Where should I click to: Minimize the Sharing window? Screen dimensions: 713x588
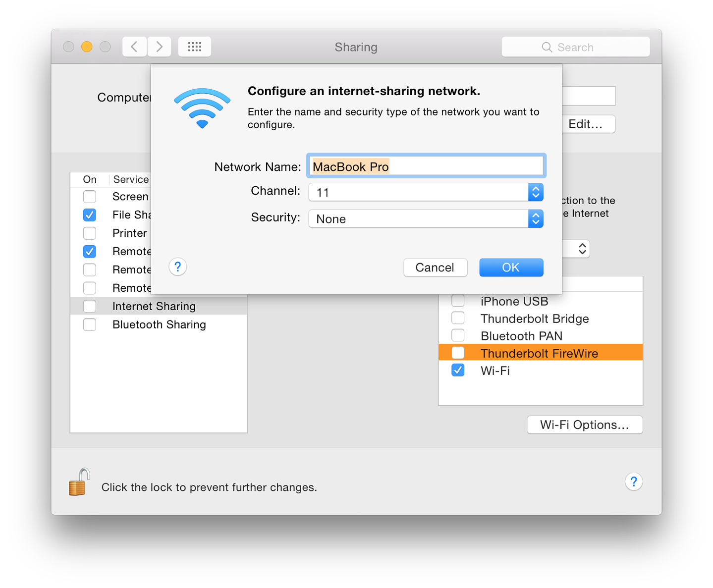click(x=87, y=47)
